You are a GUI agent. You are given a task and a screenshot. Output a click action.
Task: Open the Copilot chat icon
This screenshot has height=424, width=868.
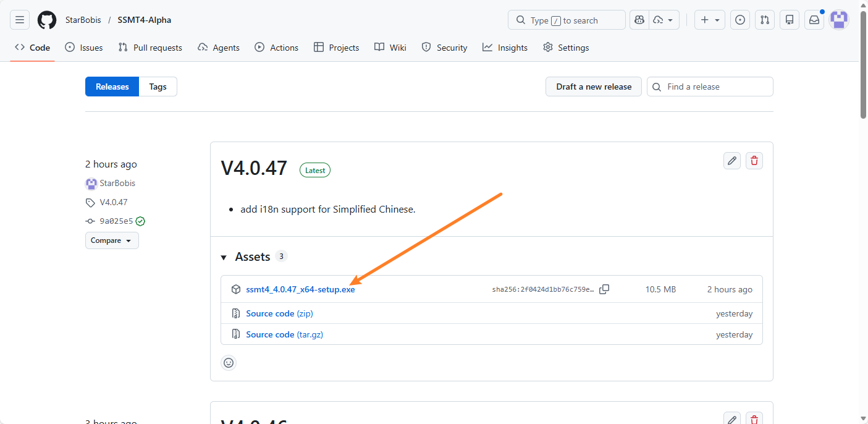639,20
